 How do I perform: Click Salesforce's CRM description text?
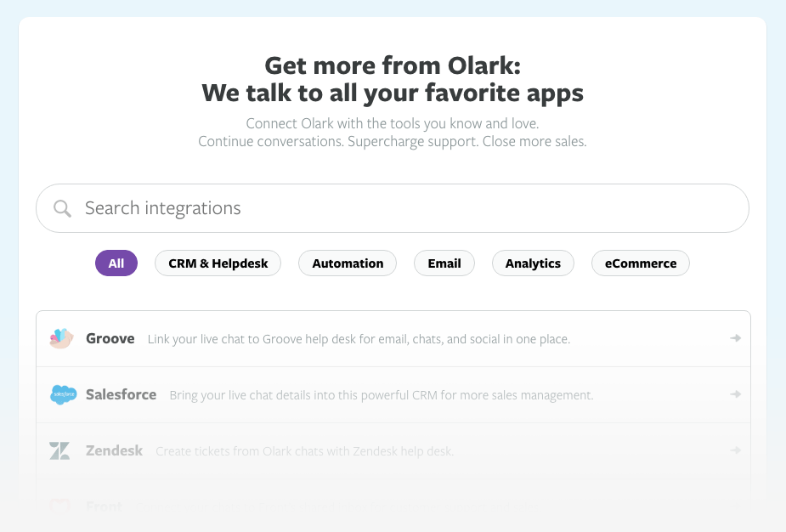(x=381, y=395)
